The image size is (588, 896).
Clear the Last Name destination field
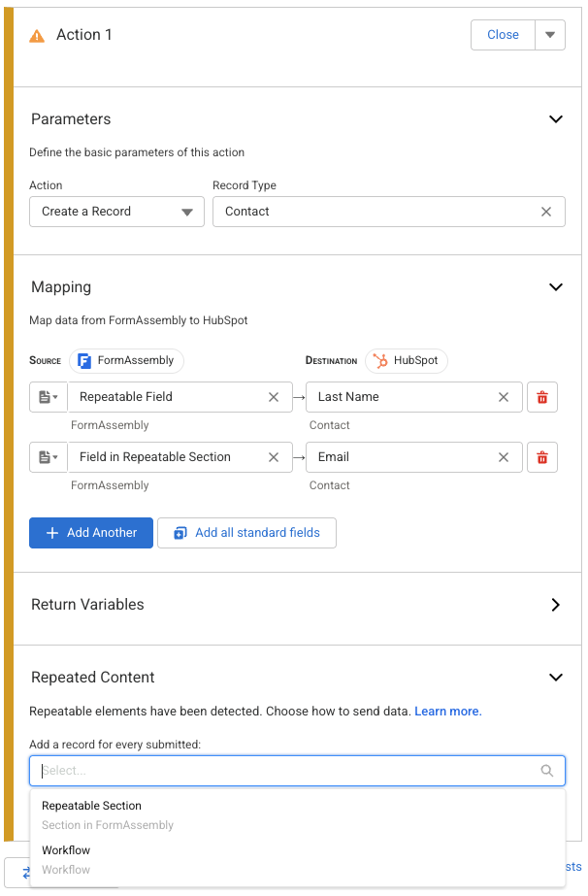[504, 397]
